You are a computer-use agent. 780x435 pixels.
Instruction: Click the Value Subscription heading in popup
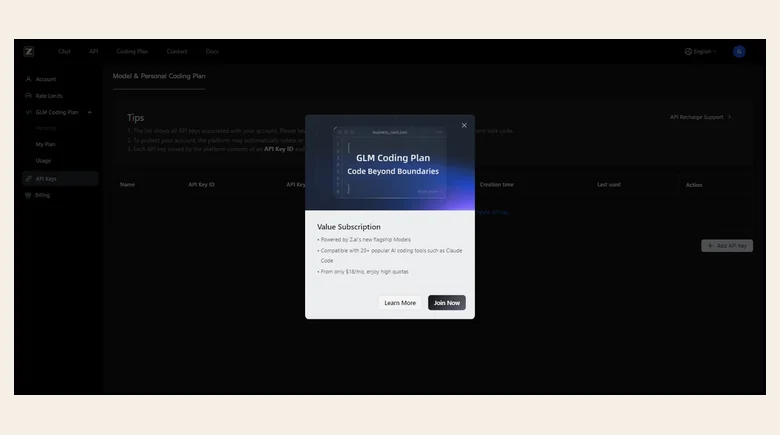349,226
